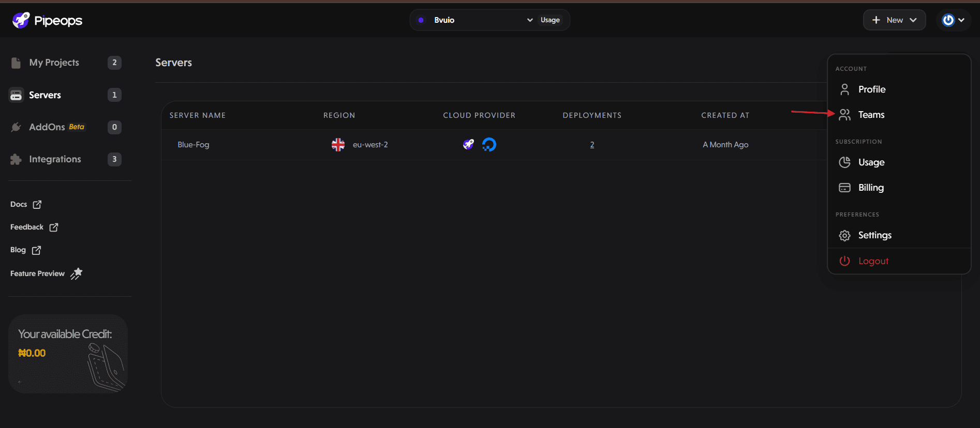
Task: Select the Servers sidebar icon
Action: pos(16,95)
